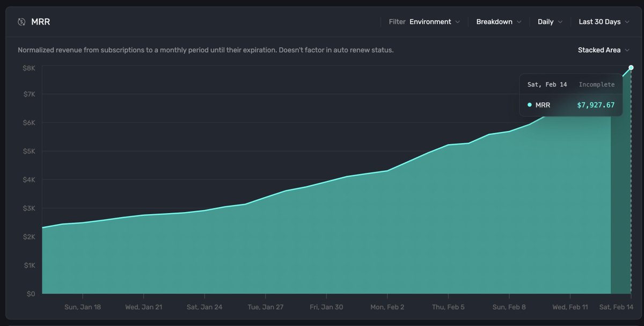Image resolution: width=644 pixels, height=326 pixels.
Task: Click the Tue, Jan 27 axis label
Action: pyautogui.click(x=266, y=307)
